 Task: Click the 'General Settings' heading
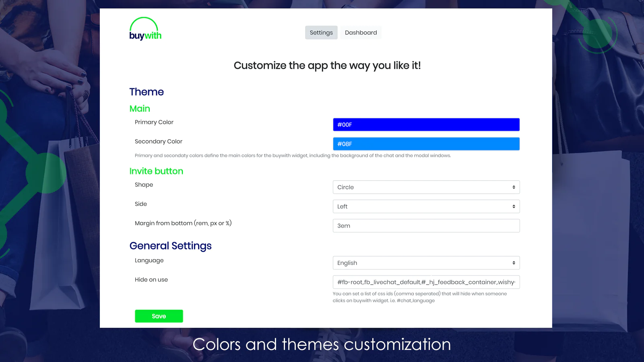pos(171,246)
